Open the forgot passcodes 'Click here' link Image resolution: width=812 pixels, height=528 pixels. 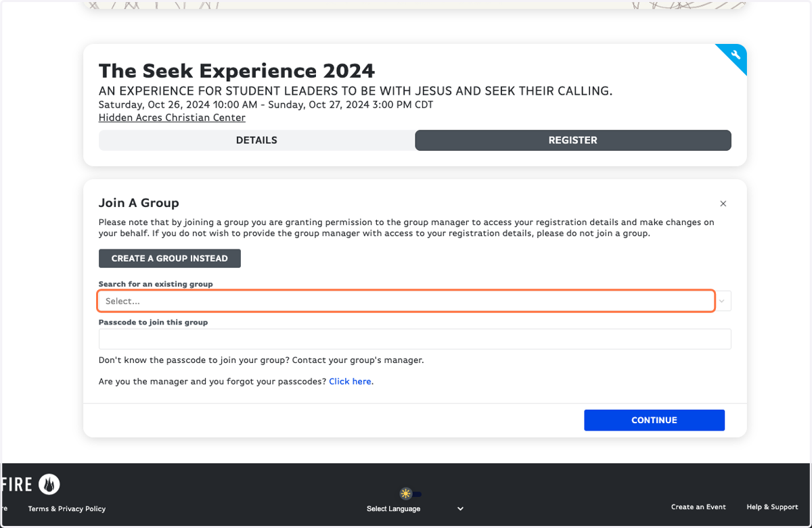[x=350, y=381]
